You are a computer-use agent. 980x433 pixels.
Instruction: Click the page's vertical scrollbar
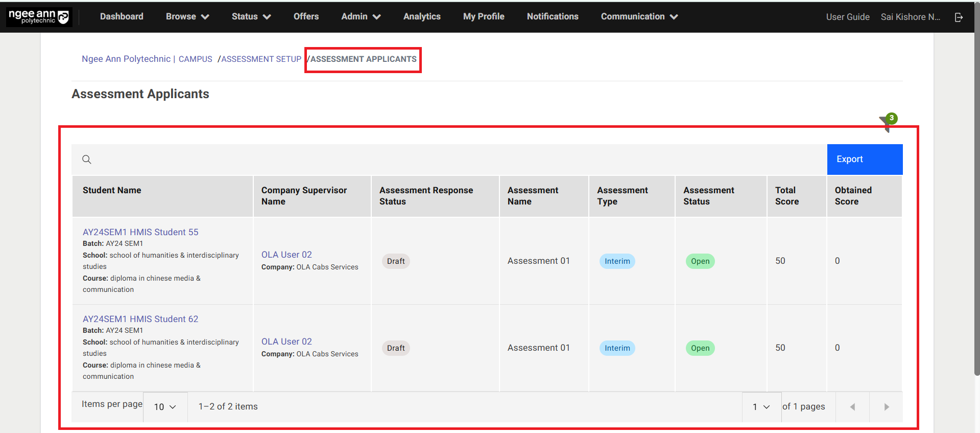coord(977,204)
